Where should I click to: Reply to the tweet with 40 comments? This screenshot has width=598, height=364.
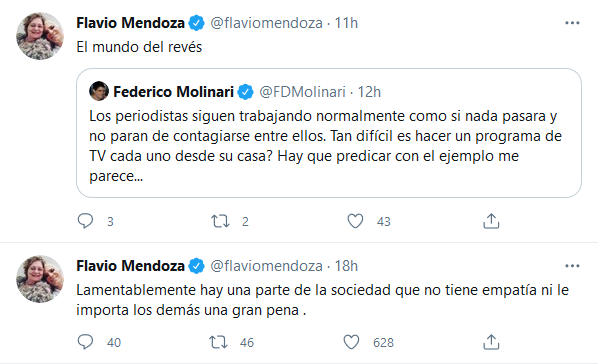click(85, 342)
